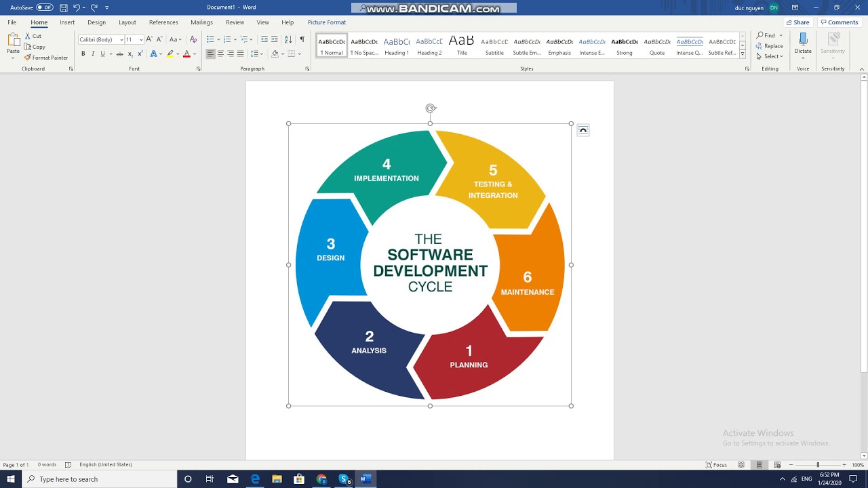Open File Explorer from the taskbar

tap(277, 479)
